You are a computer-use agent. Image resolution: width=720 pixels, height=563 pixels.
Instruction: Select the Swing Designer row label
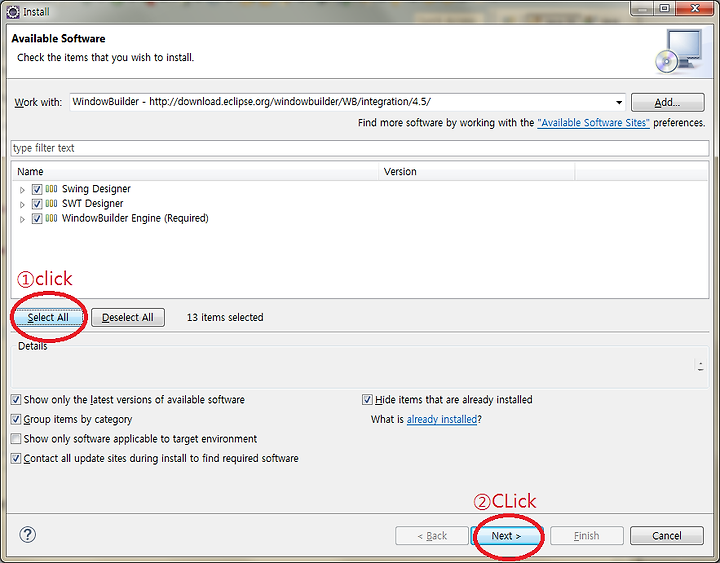(x=96, y=189)
